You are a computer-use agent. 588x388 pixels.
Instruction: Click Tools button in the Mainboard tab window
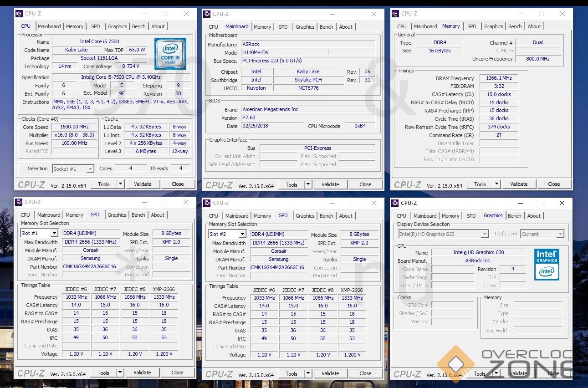click(x=291, y=184)
